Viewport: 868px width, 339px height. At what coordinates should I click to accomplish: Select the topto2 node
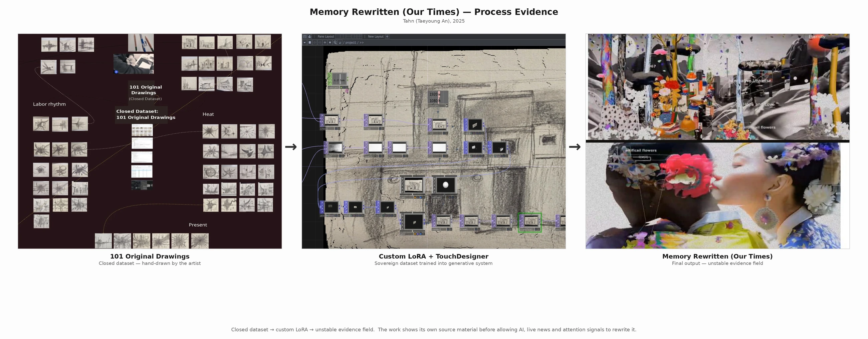point(474,149)
